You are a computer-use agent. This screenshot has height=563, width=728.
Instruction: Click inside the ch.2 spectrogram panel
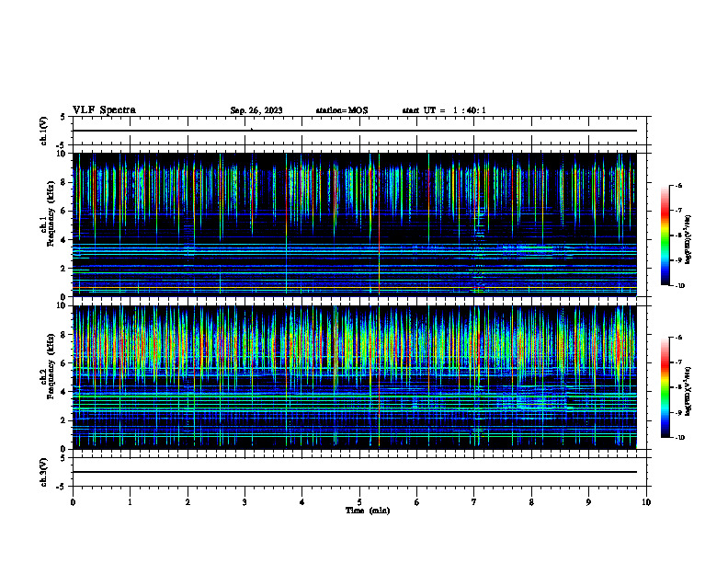point(354,377)
